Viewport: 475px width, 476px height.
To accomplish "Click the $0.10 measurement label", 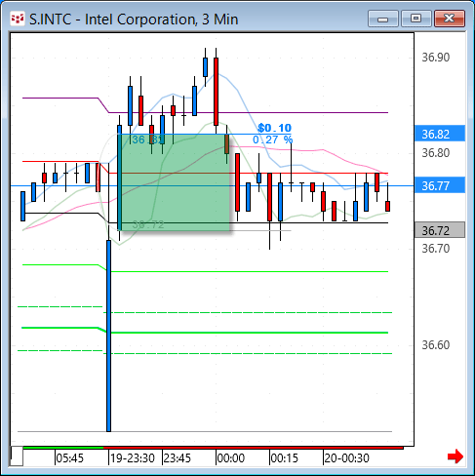I will click(274, 128).
